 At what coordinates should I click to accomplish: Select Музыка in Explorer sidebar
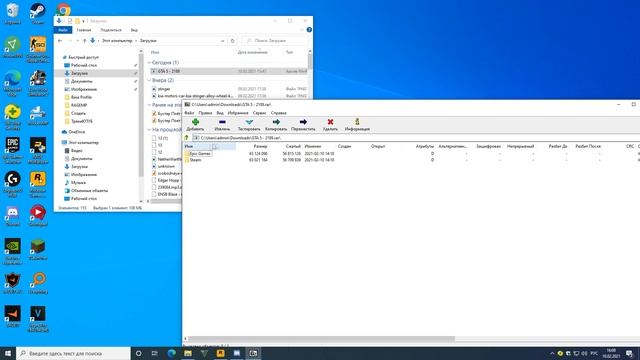coord(78,182)
